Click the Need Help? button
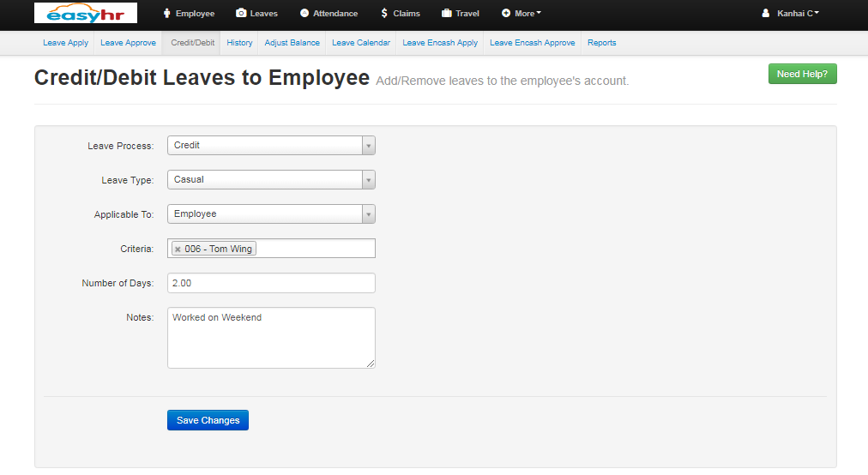This screenshot has width=868, height=475. (x=802, y=75)
